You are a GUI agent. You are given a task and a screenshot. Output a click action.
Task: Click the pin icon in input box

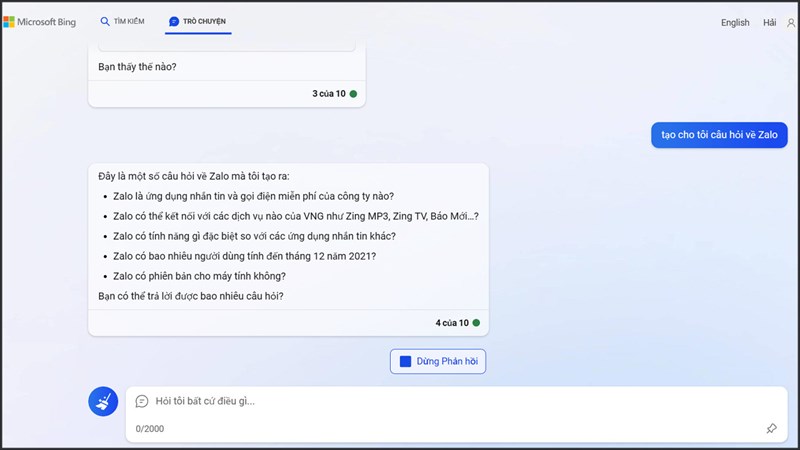771,428
